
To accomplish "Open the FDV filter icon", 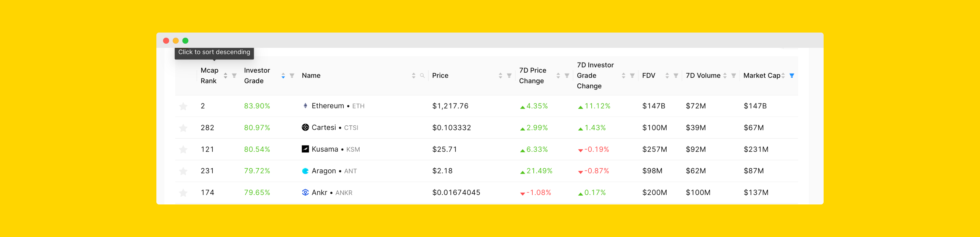I will [x=676, y=76].
